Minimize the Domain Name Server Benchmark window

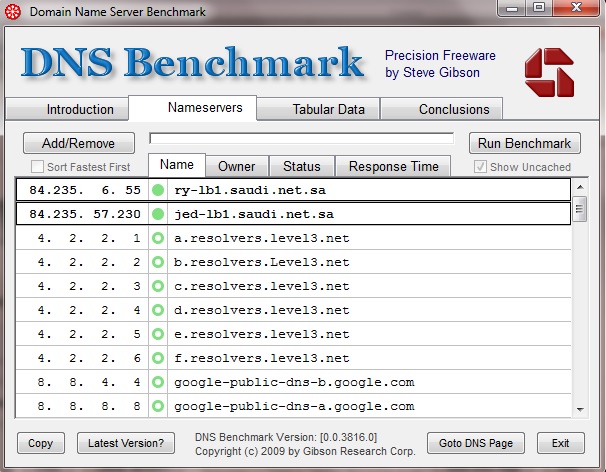pyautogui.click(x=512, y=8)
